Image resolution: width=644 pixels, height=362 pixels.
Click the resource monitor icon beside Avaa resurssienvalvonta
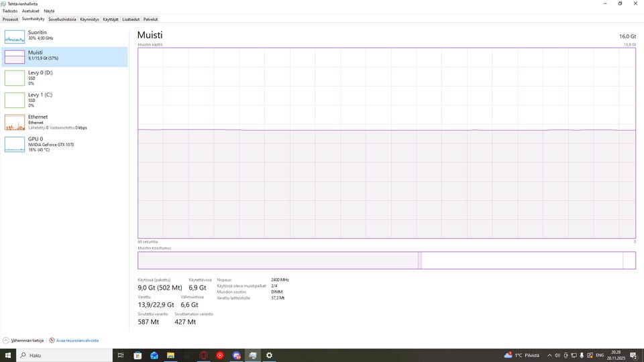(52, 341)
